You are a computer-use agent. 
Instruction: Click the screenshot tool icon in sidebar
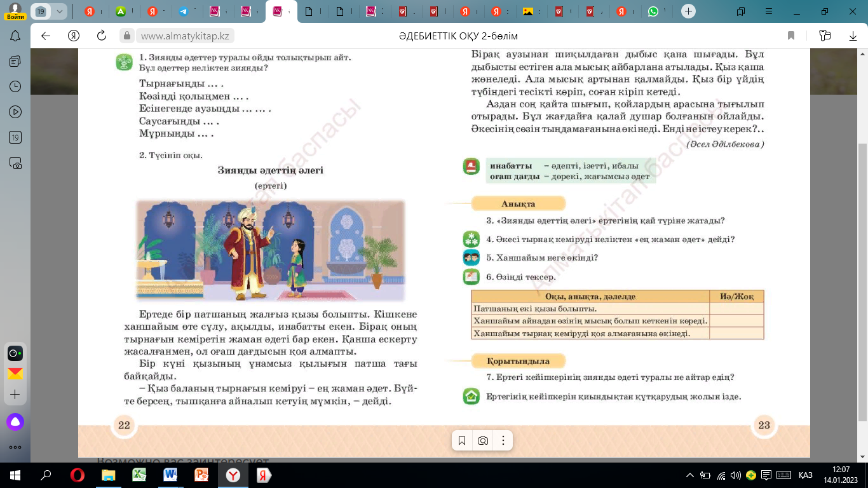coord(15,163)
